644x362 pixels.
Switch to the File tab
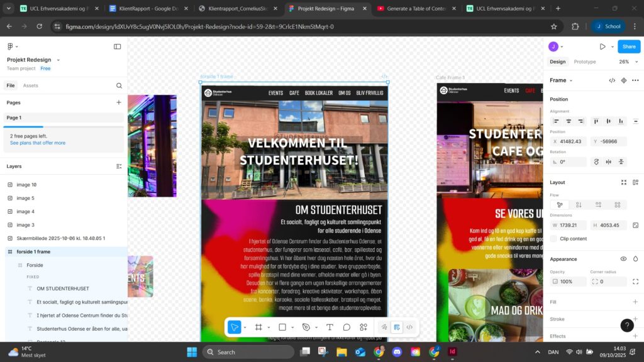(11, 85)
